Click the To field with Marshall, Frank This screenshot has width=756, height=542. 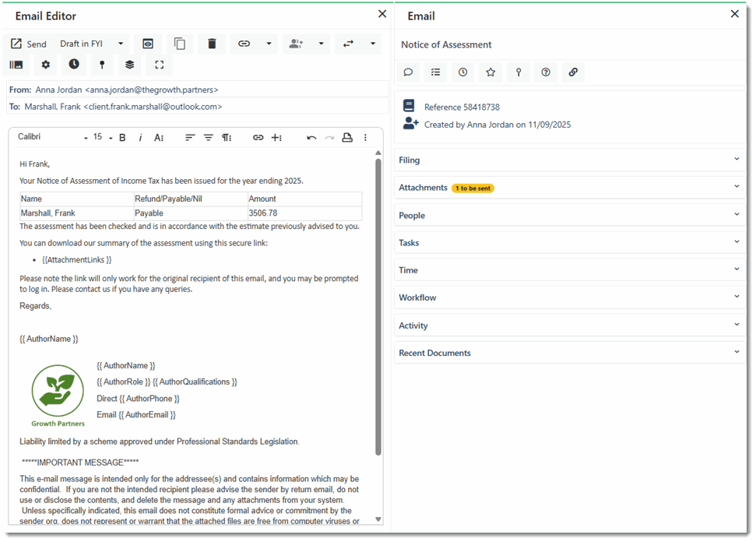coord(198,107)
